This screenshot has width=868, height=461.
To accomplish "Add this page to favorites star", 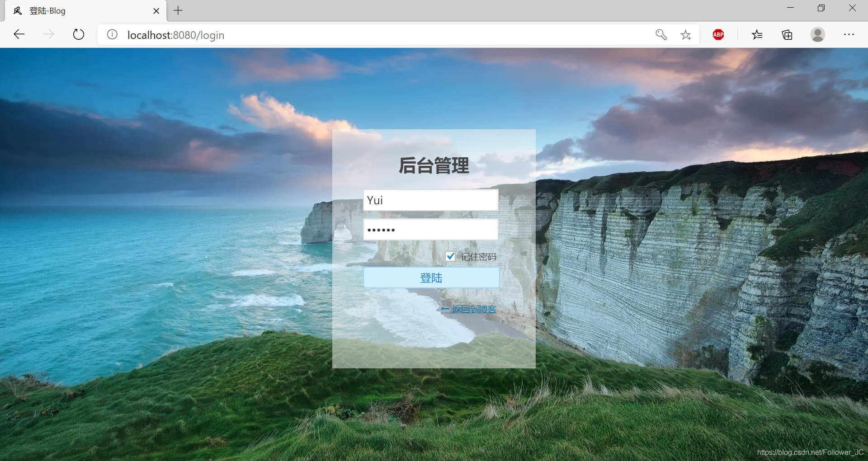I will coord(686,35).
